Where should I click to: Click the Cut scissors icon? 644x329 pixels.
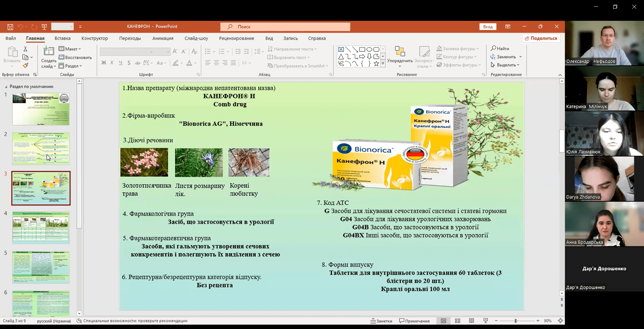pos(25,49)
